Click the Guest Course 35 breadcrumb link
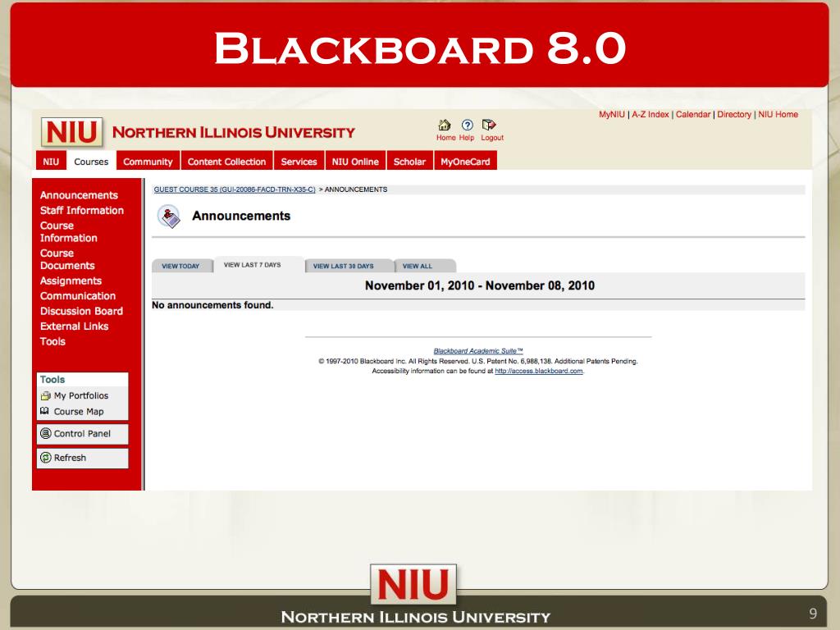Image resolution: width=840 pixels, height=630 pixels. tap(235, 189)
